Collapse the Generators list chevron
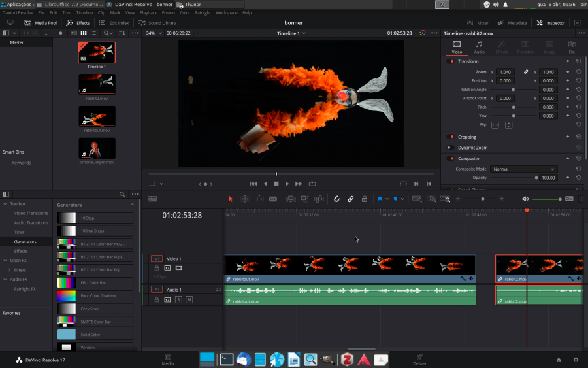 click(133, 205)
